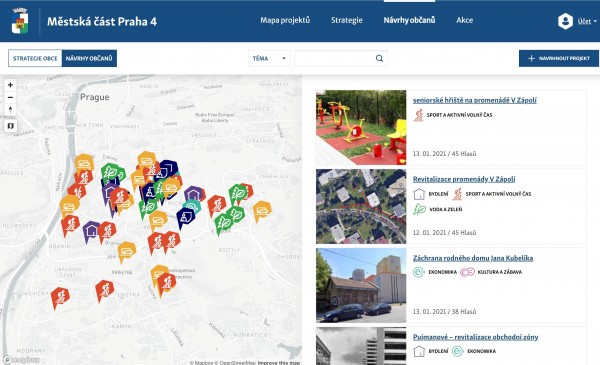The image size is (600, 365).
Task: Select the topmost-left orange car marker
Action: coord(84,162)
